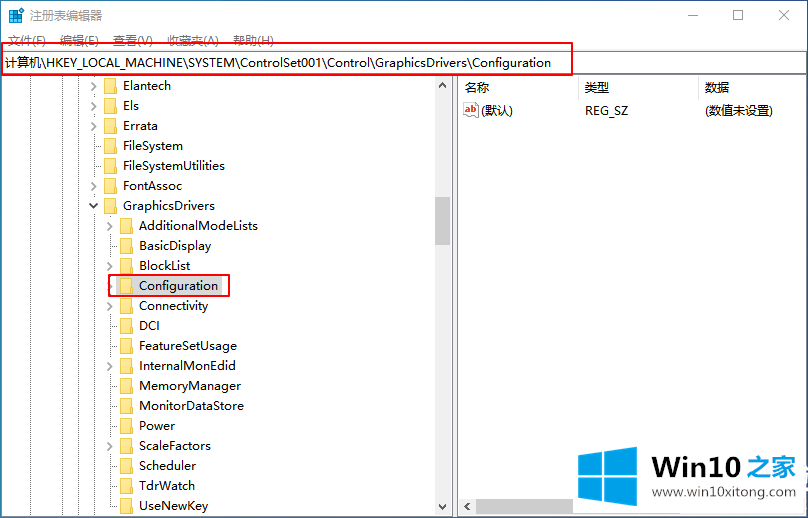Screen dimensions: 808x518
Task: Click the ScaleFactors folder icon
Action: [x=126, y=446]
